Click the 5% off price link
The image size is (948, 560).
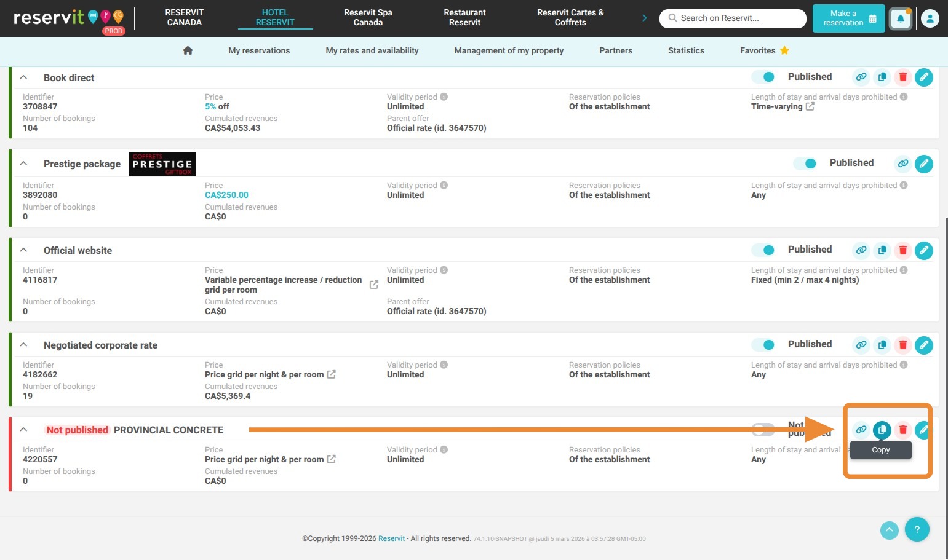click(217, 106)
